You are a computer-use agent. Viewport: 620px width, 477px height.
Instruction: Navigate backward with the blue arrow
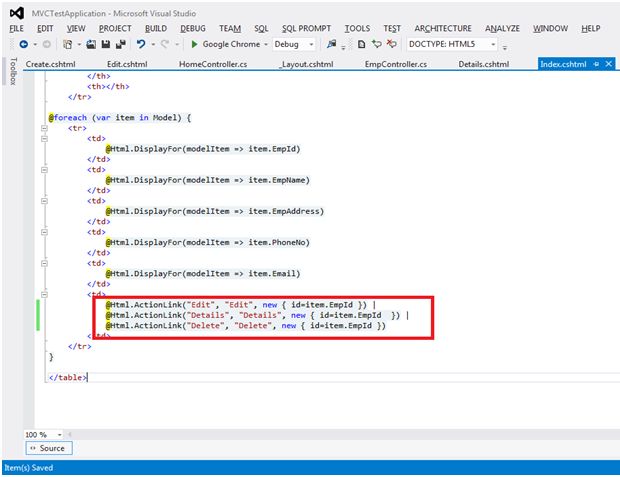24,44
